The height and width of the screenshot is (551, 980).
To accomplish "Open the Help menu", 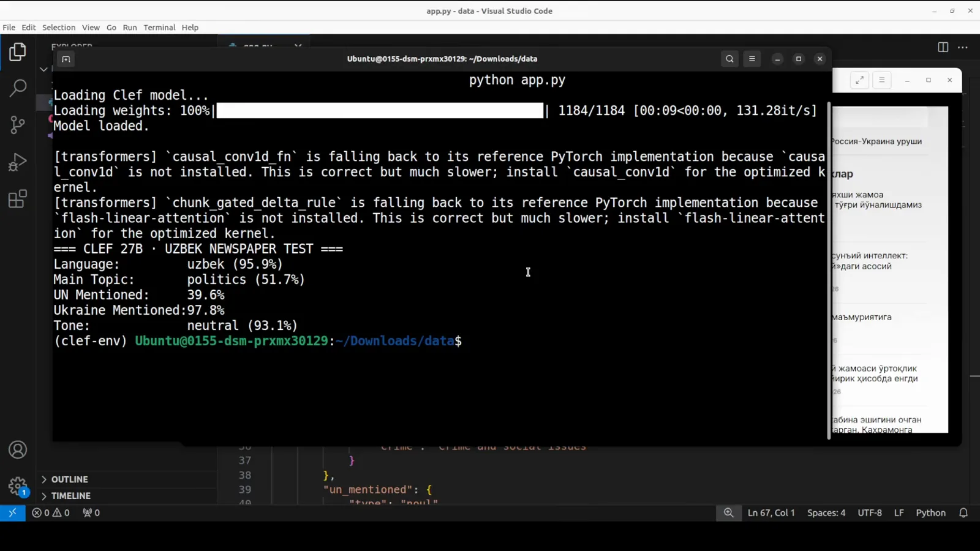I will click(x=190, y=28).
